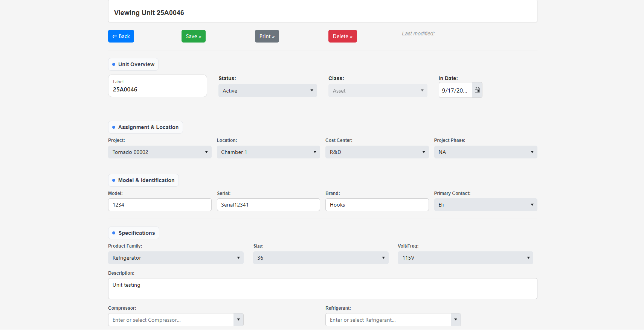The width and height of the screenshot is (644, 330).
Task: Open the Project Phase dropdown
Action: (485, 152)
